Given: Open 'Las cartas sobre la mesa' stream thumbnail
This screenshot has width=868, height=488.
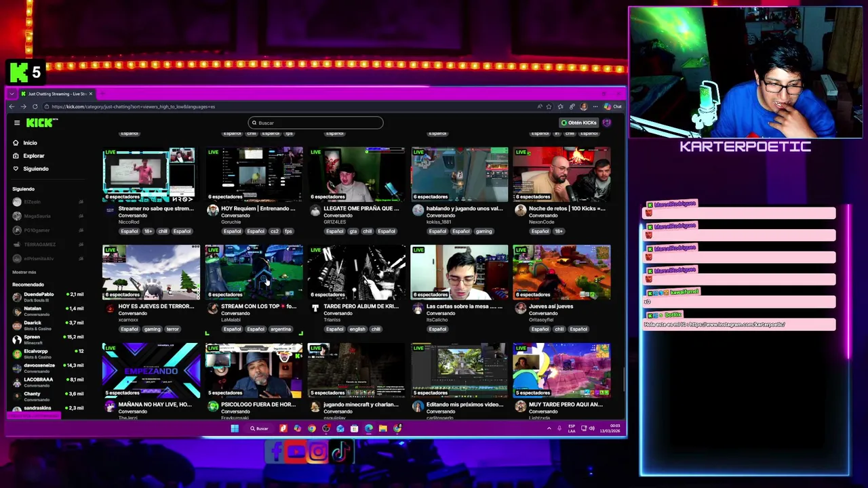Looking at the screenshot, I should pyautogui.click(x=459, y=272).
